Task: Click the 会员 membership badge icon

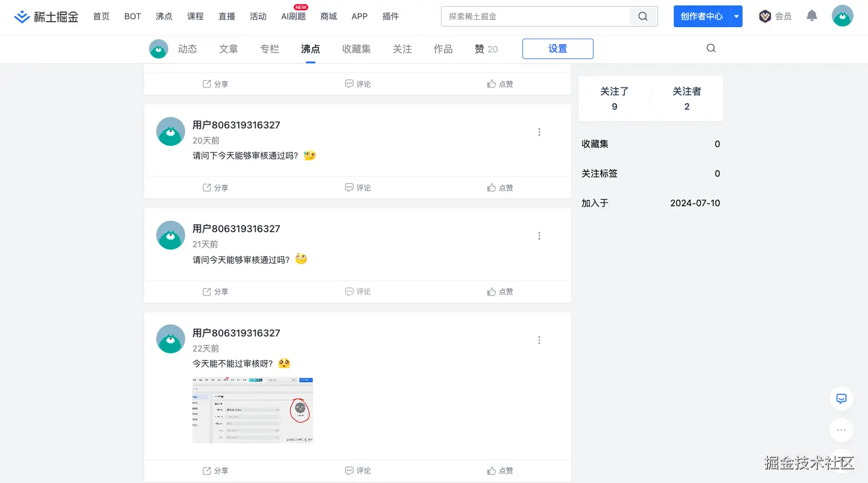Action: 765,16
